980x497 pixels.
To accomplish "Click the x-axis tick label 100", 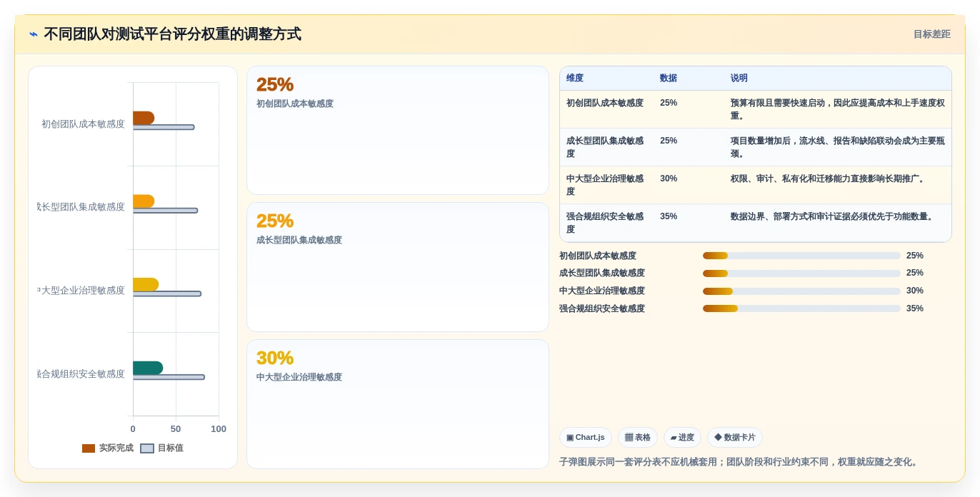I will point(219,429).
